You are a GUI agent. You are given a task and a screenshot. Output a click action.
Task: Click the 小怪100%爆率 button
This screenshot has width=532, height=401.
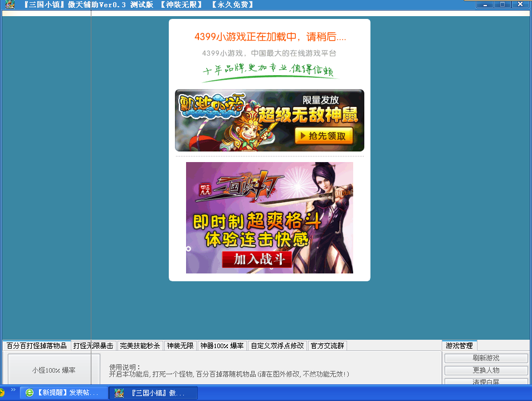click(x=54, y=370)
